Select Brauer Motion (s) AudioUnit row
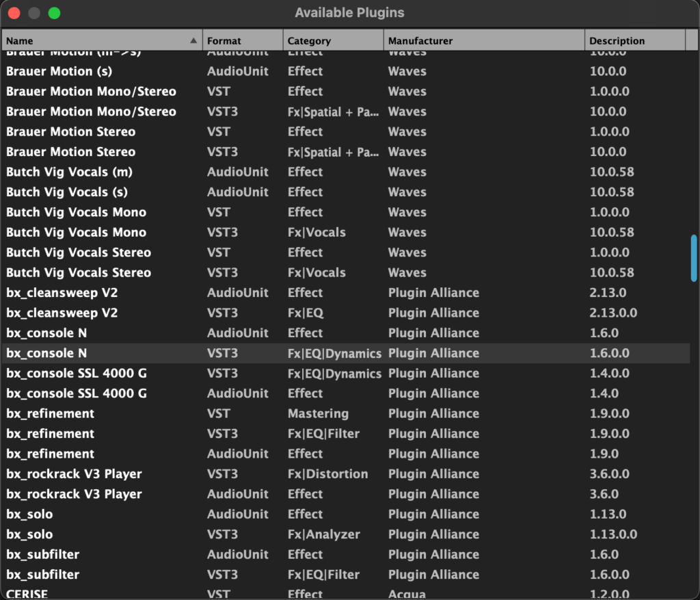Screen dimensions: 700x600 (346, 71)
